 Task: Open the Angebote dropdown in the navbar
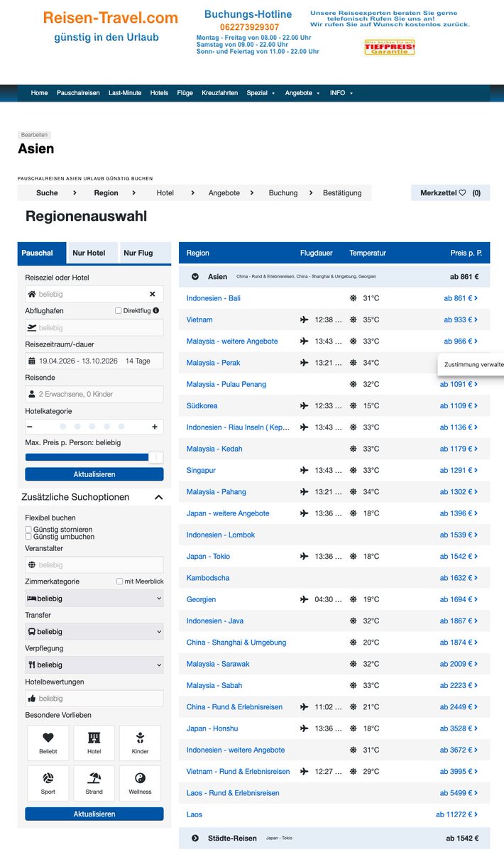[x=302, y=93]
